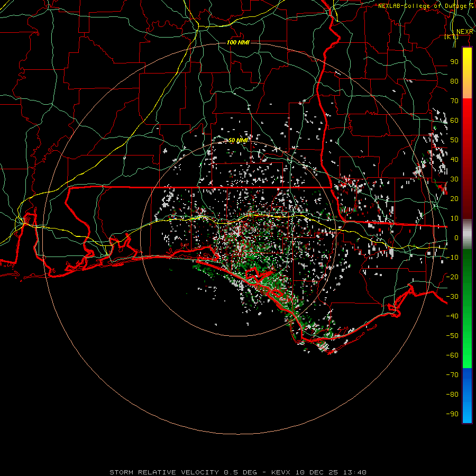Click the -20 value on velocity scale
This screenshot has height=476, width=476.
click(x=452, y=277)
